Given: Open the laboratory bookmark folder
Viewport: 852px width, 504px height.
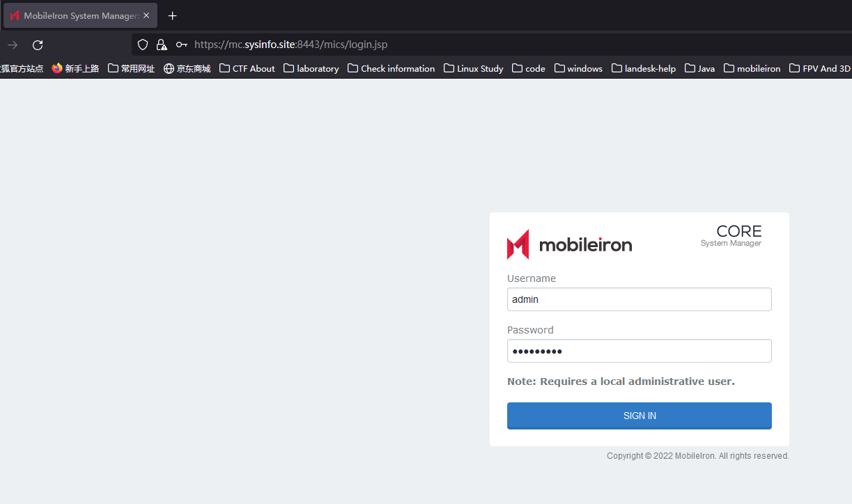Looking at the screenshot, I should [311, 68].
